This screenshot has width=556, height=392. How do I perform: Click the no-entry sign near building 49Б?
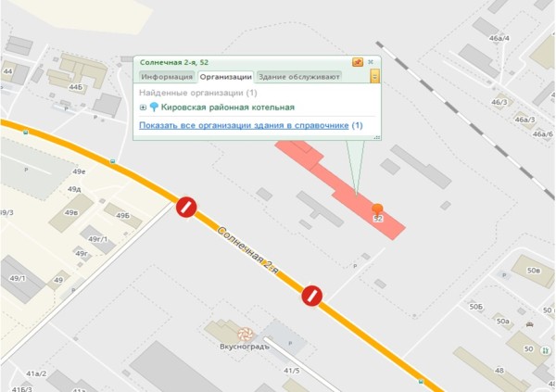click(x=186, y=207)
